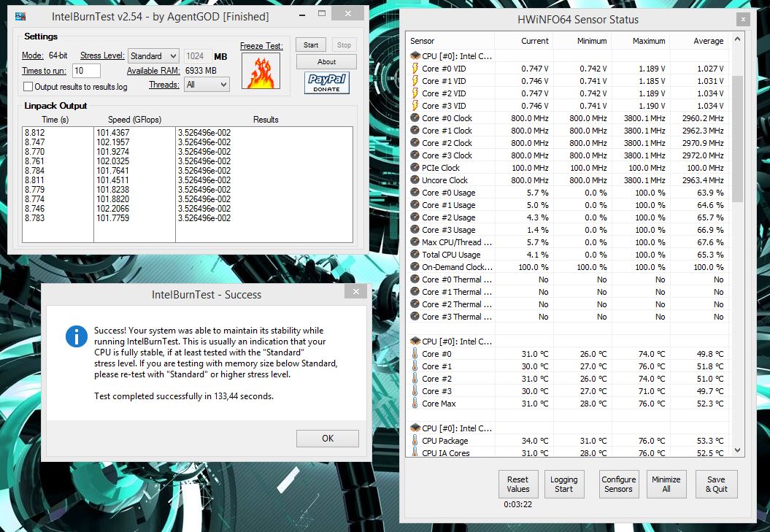
Task: Click the elapsed time 0:03:22 readout
Action: tap(517, 504)
